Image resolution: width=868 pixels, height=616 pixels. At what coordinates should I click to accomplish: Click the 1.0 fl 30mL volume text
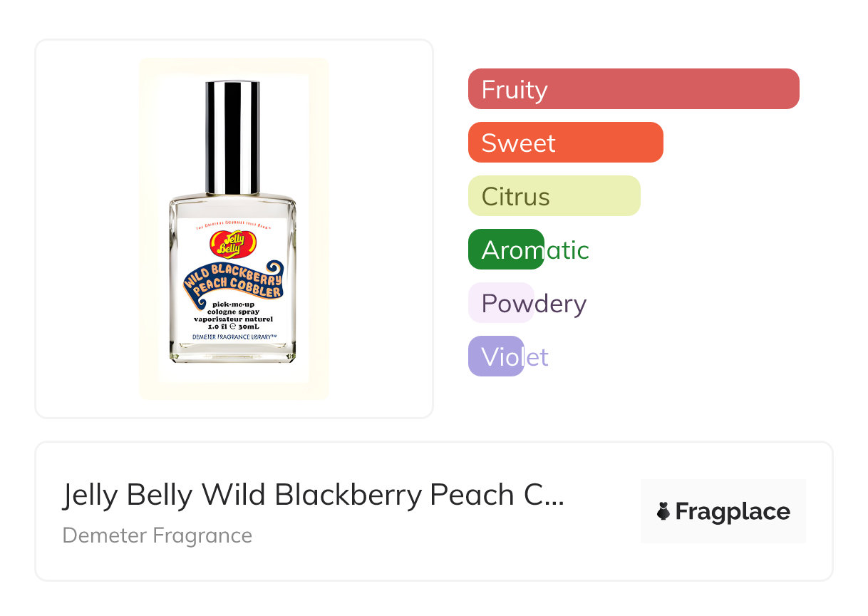233,326
